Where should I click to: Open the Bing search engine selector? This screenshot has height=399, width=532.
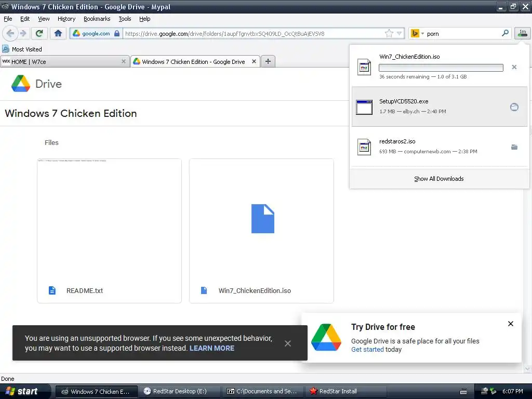coord(417,34)
